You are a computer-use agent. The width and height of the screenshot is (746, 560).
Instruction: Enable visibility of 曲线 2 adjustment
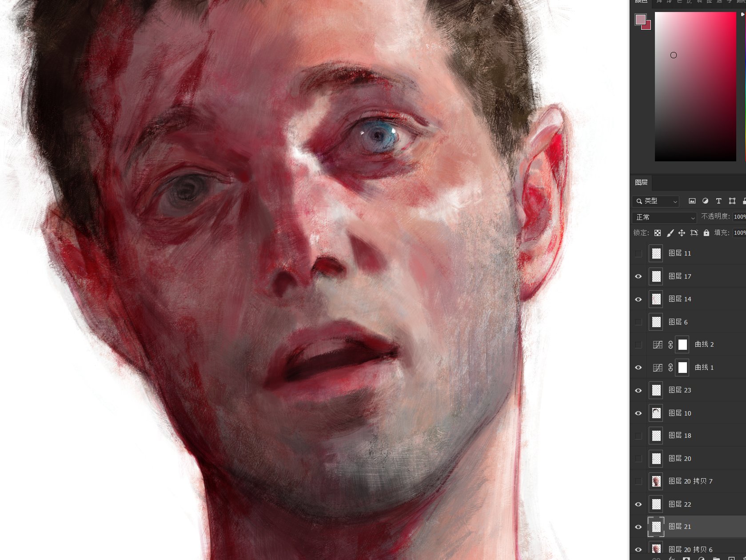tap(638, 345)
